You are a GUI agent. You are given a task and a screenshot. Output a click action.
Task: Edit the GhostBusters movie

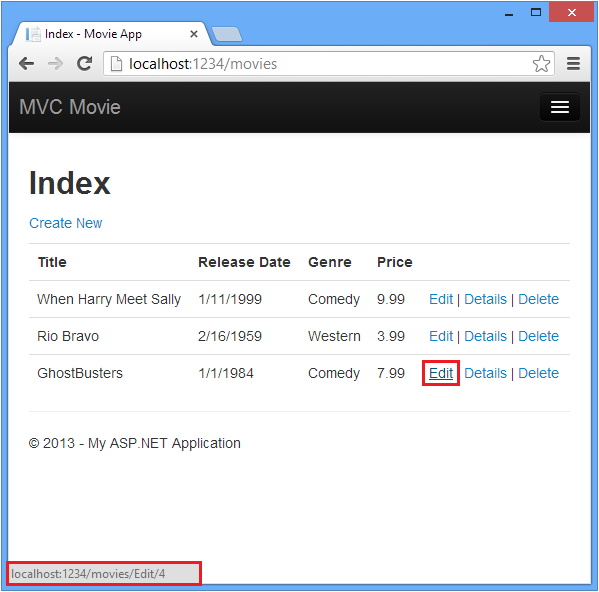tap(441, 373)
